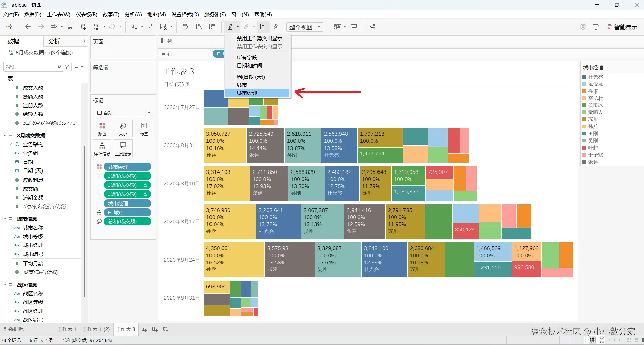
Task: Open the Show Me (智能显示) panel
Action: pyautogui.click(x=622, y=27)
